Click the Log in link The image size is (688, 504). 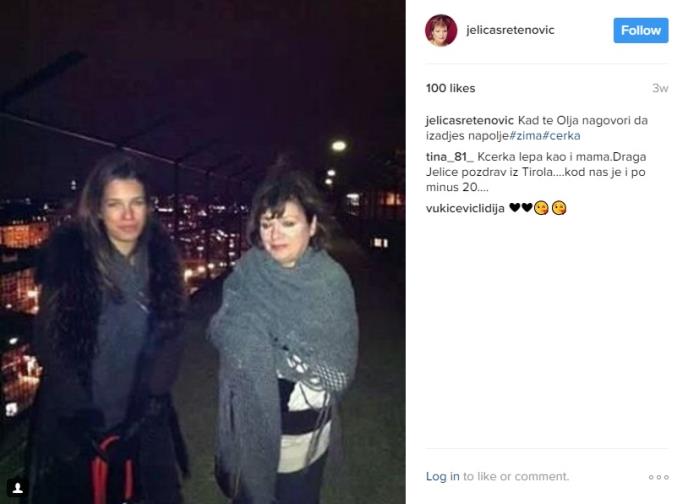(x=442, y=476)
